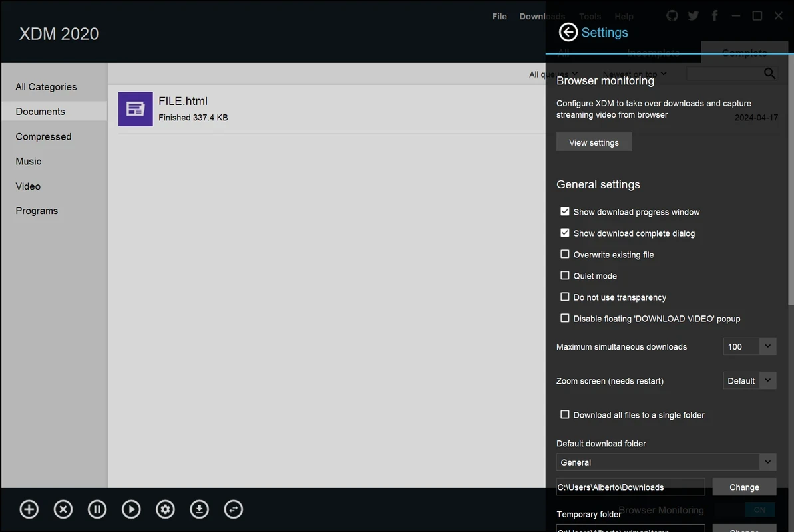Enable Quiet mode checkbox
Image resolution: width=794 pixels, height=532 pixels.
click(564, 275)
